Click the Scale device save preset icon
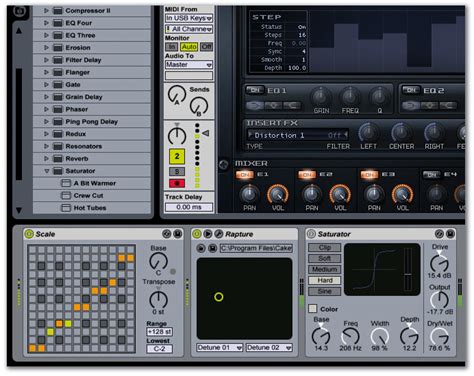The width and height of the screenshot is (474, 376). coord(178,234)
